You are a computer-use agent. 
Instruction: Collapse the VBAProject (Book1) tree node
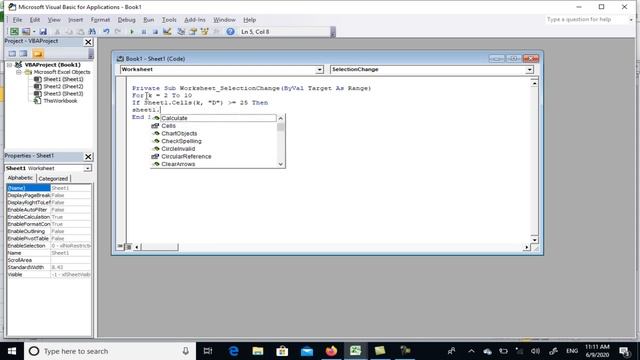pos(9,65)
